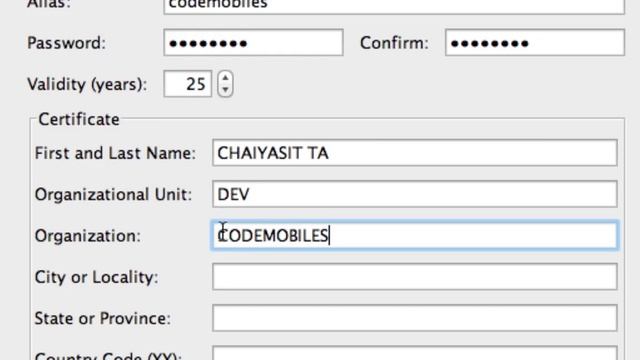The image size is (640, 360).
Task: Click the Validity years number box
Action: pos(188,84)
